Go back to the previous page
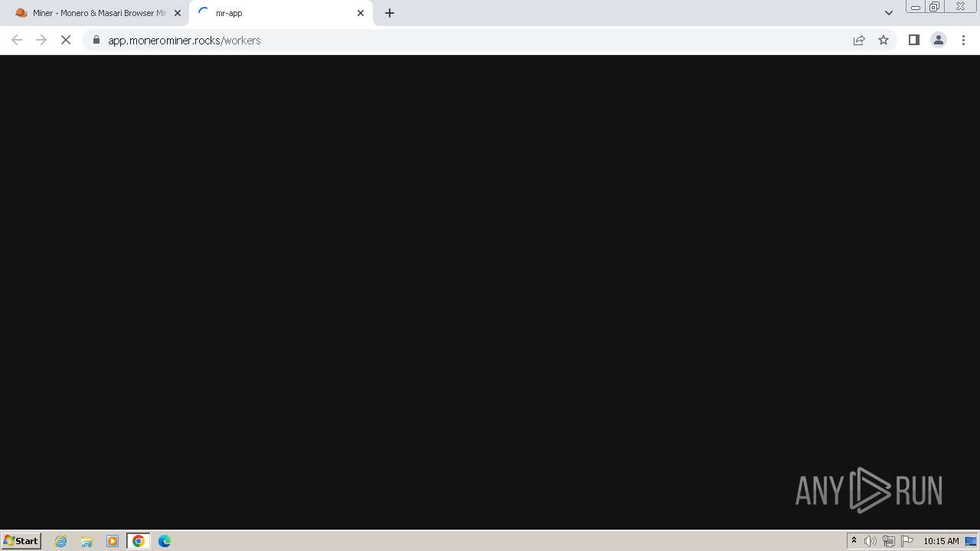The height and width of the screenshot is (551, 980). [17, 40]
